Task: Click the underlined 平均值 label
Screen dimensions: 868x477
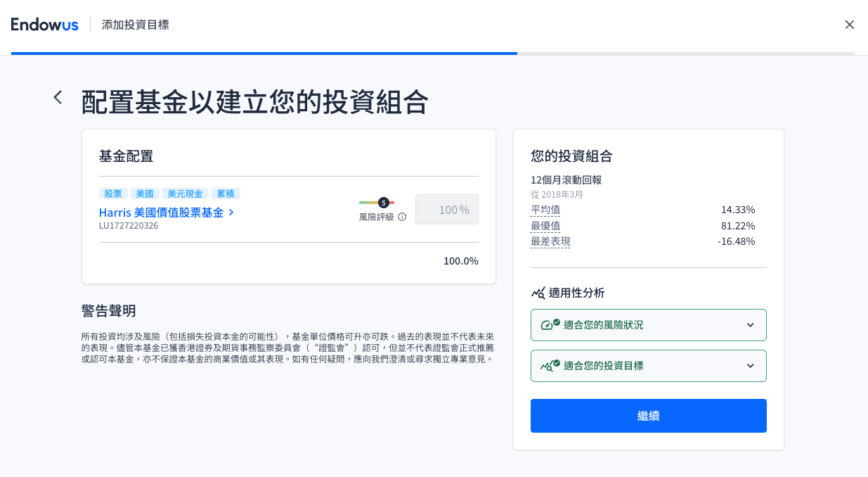Action: click(x=545, y=210)
